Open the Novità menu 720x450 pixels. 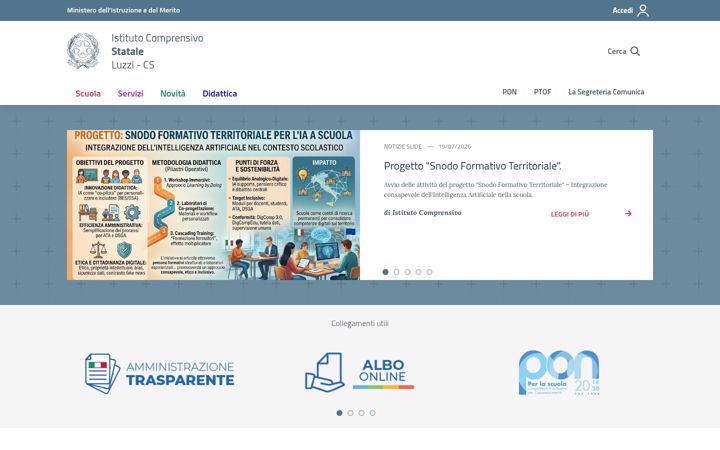coord(173,93)
